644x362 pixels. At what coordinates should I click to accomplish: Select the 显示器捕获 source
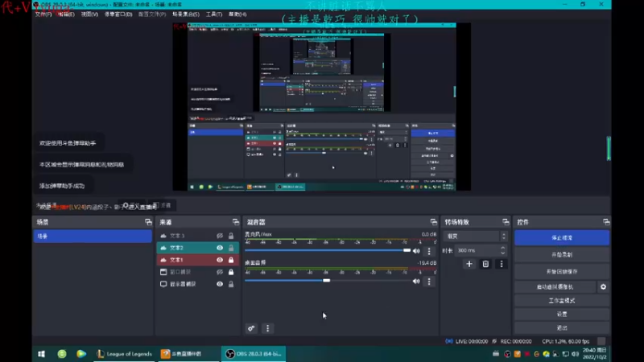point(197,284)
